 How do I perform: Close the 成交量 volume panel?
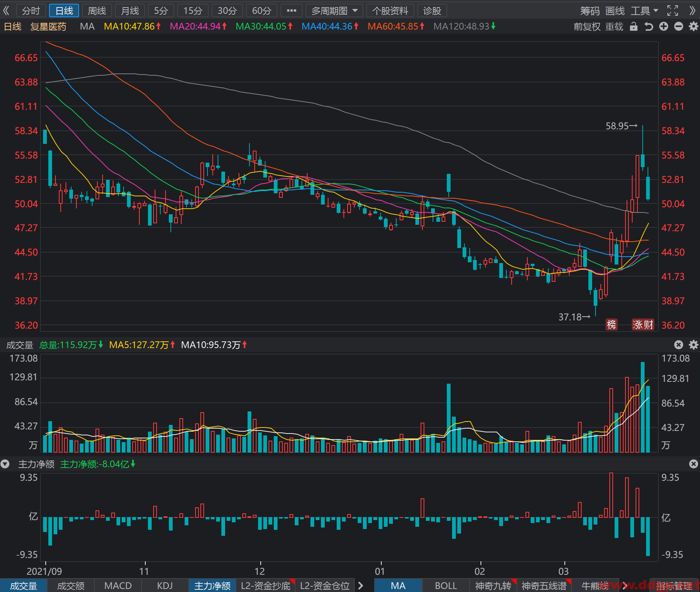point(679,345)
